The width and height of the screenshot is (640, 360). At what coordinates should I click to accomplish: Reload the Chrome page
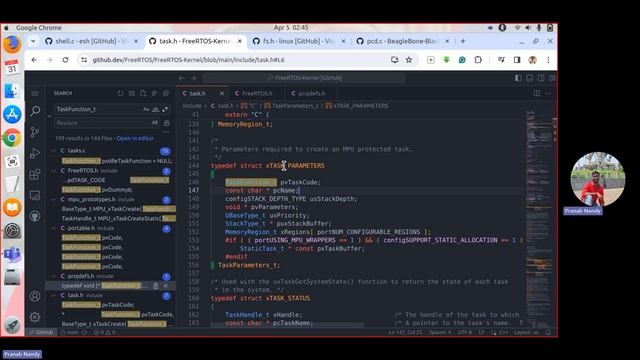click(x=65, y=60)
